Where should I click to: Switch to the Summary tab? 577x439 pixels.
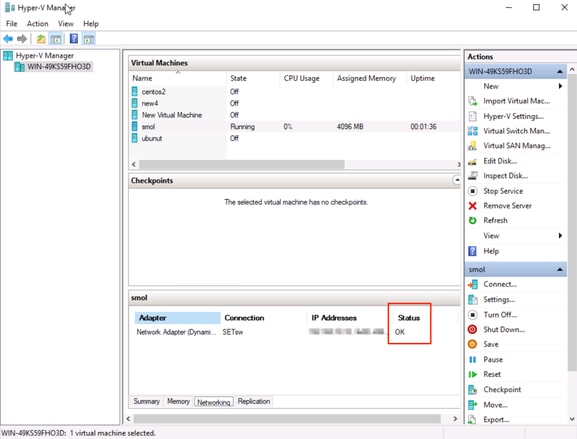pos(146,401)
